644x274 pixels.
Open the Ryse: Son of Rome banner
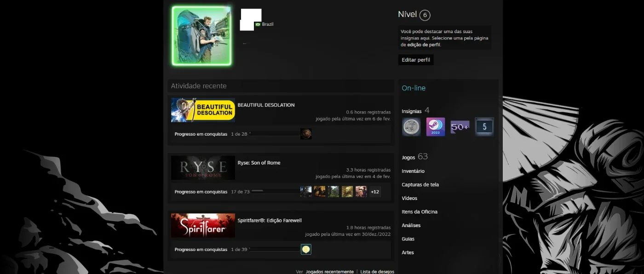203,168
